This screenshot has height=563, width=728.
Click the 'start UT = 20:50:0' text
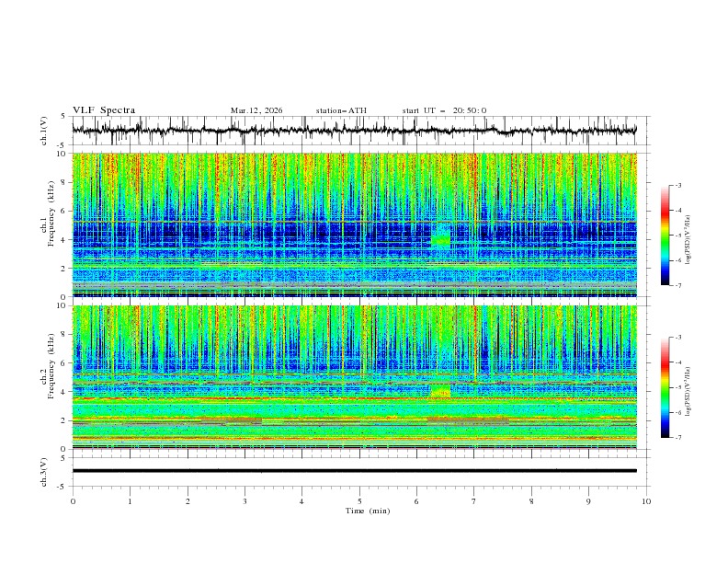tap(444, 110)
